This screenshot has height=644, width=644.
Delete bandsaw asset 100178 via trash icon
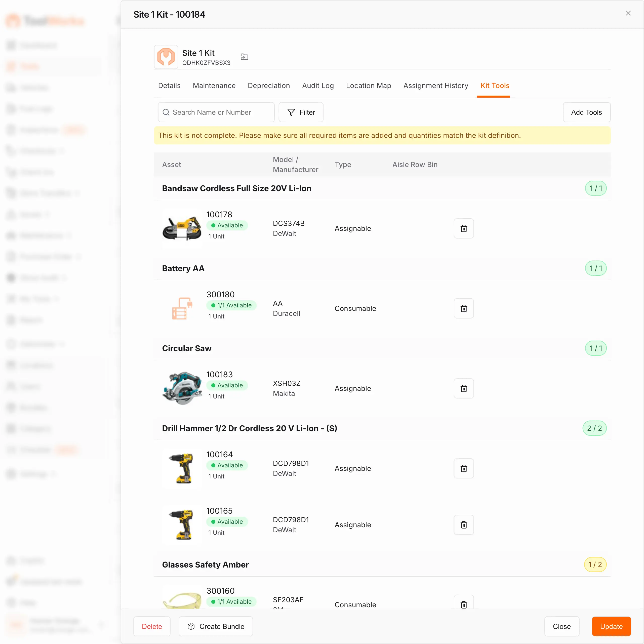coord(464,228)
